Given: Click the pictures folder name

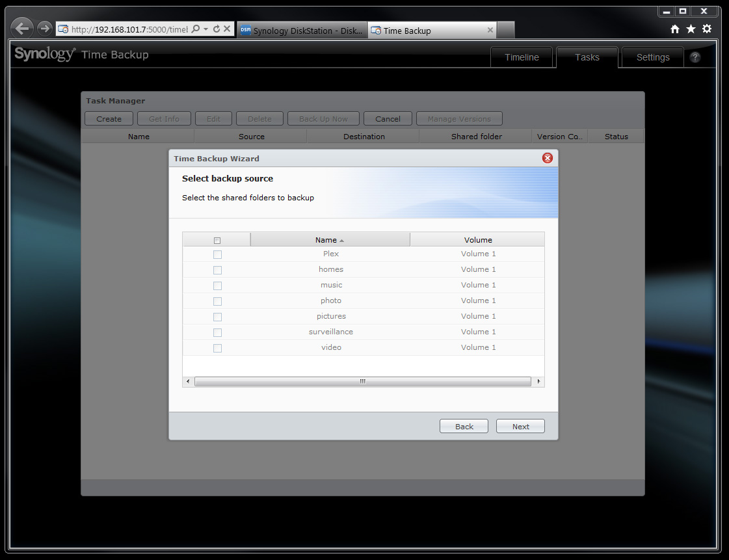Looking at the screenshot, I should [331, 316].
